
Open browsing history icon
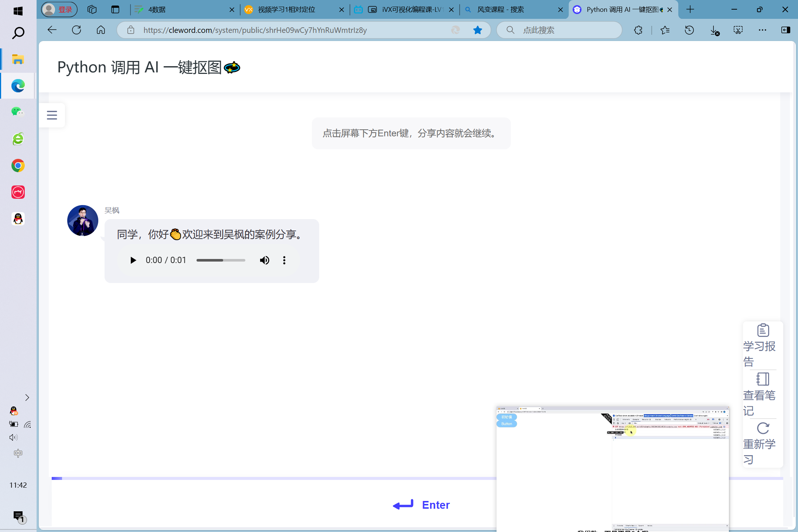click(689, 30)
